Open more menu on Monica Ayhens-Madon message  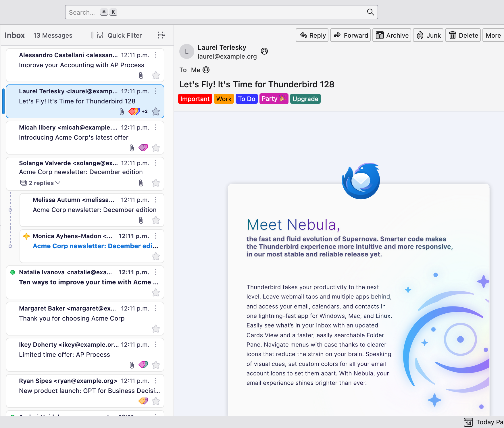click(156, 236)
